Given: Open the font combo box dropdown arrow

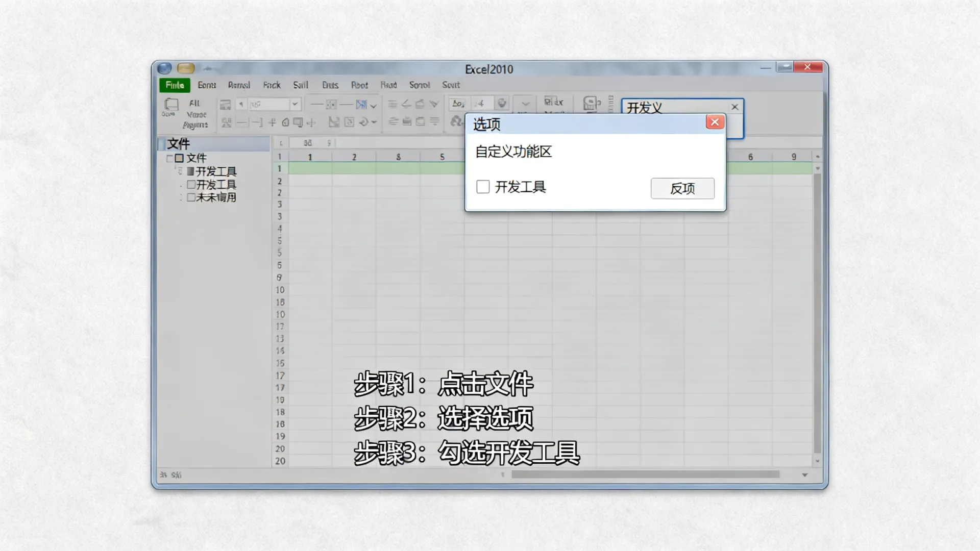Looking at the screenshot, I should pyautogui.click(x=295, y=104).
